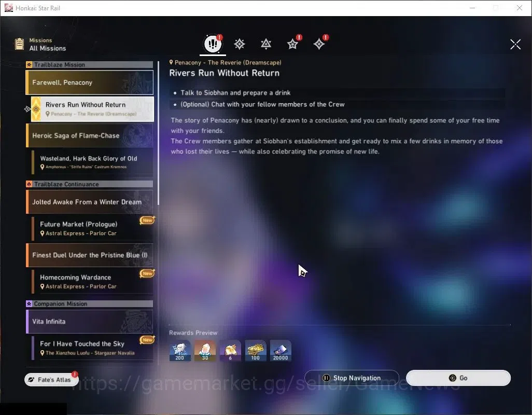This screenshot has width=532, height=415.
Task: View the reward icon showing 100
Action: tap(256, 351)
